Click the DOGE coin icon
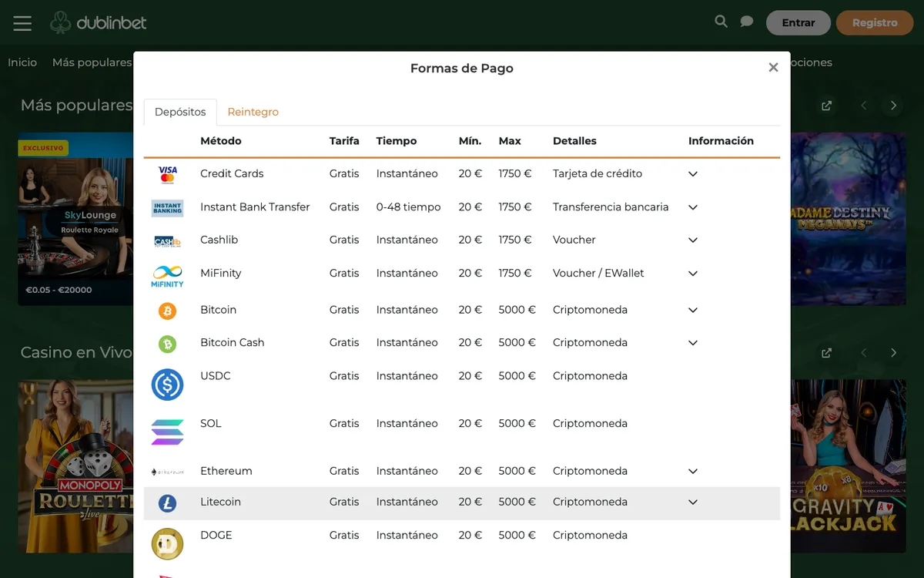 [x=167, y=543]
